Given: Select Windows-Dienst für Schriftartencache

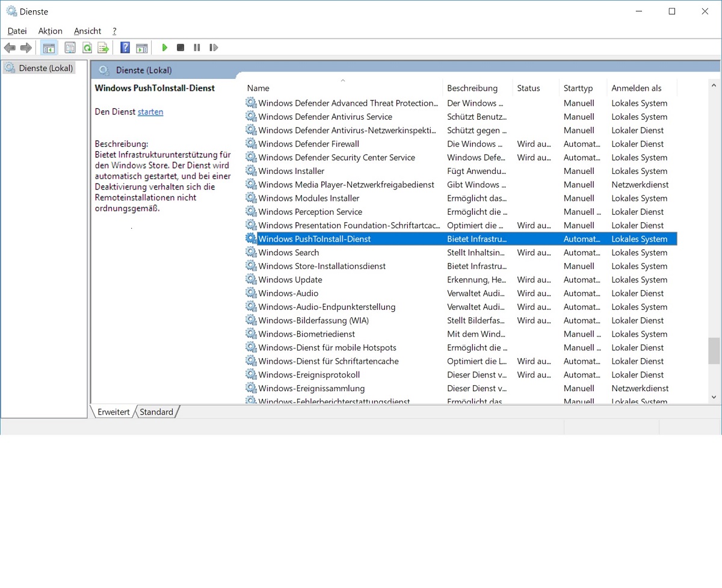Looking at the screenshot, I should 461,361.
